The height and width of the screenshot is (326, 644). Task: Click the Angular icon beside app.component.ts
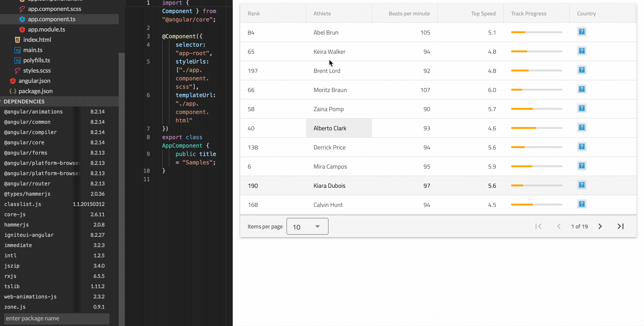coord(22,19)
